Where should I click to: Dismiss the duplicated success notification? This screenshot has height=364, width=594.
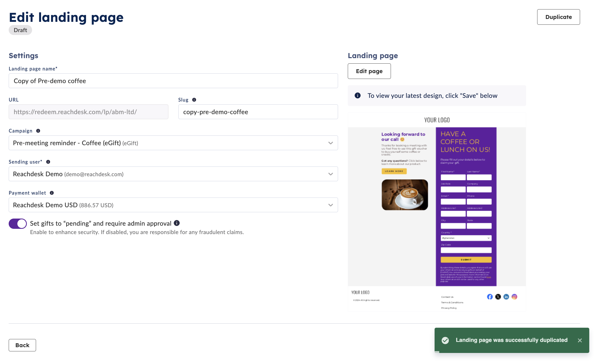[580, 340]
